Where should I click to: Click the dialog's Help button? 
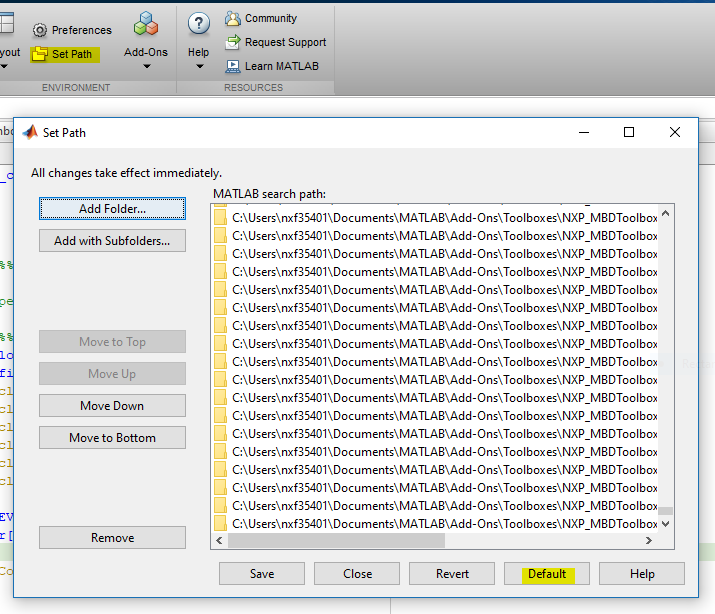point(642,573)
